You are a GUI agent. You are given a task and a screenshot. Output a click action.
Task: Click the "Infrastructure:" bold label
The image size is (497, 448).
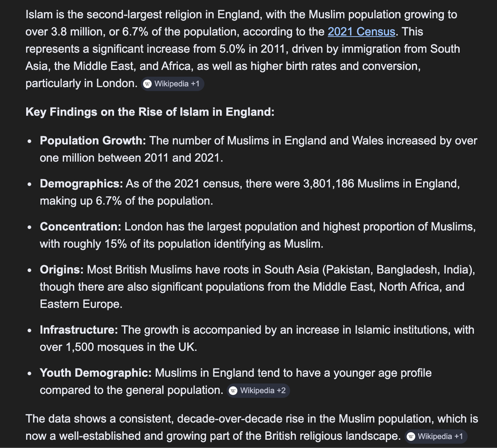pos(79,330)
